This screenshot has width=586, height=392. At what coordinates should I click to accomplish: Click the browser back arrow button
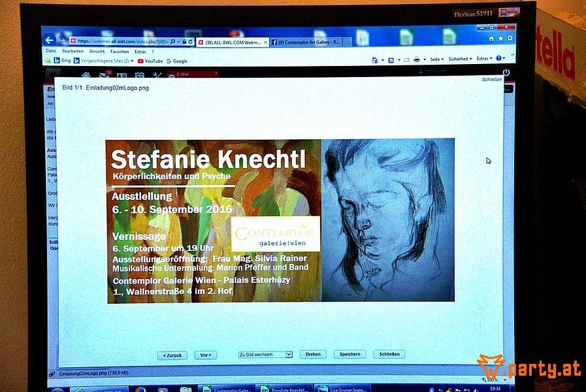pyautogui.click(x=50, y=40)
